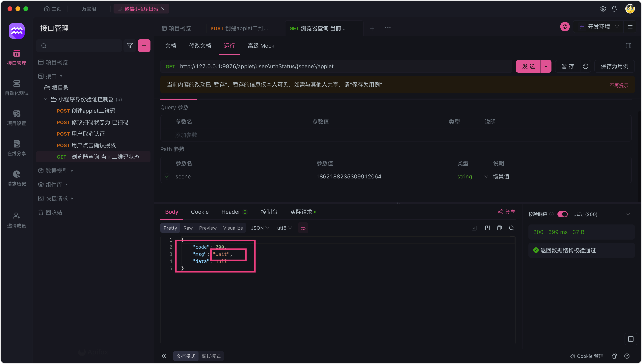Click the copy response body icon
Image resolution: width=642 pixels, height=364 pixels.
pos(499,228)
